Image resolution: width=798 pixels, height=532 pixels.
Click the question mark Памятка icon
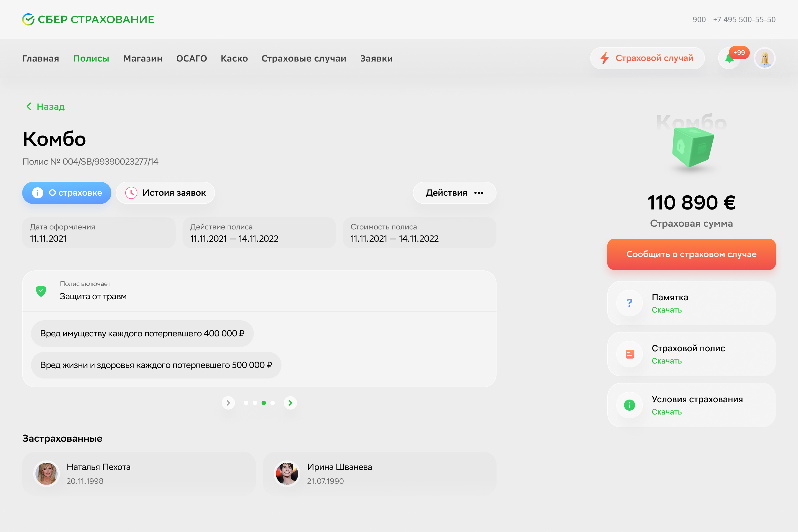click(x=629, y=303)
